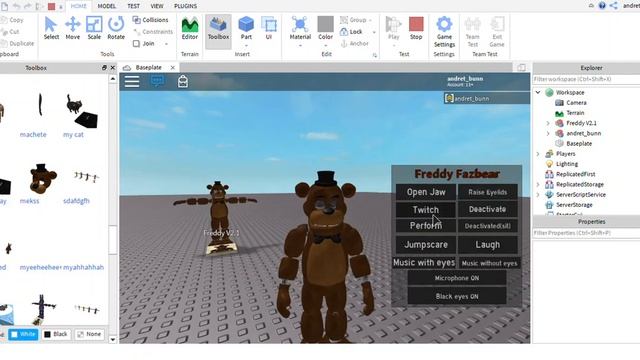This screenshot has width=640, height=360.
Task: Click the Filter workspace search field
Action: click(x=586, y=79)
